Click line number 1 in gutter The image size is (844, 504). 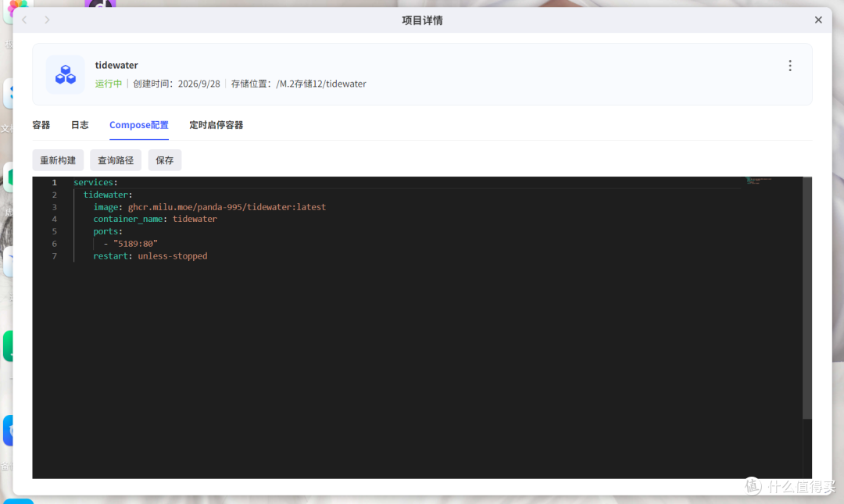coord(55,183)
